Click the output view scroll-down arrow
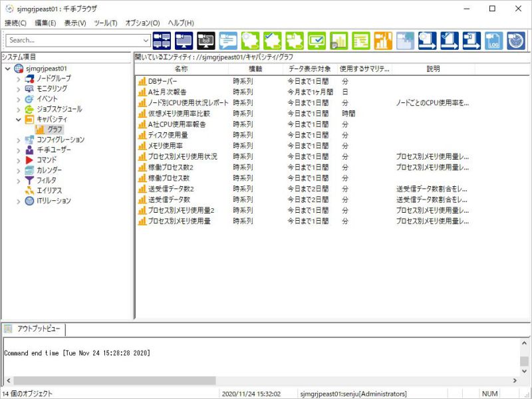 524,371
